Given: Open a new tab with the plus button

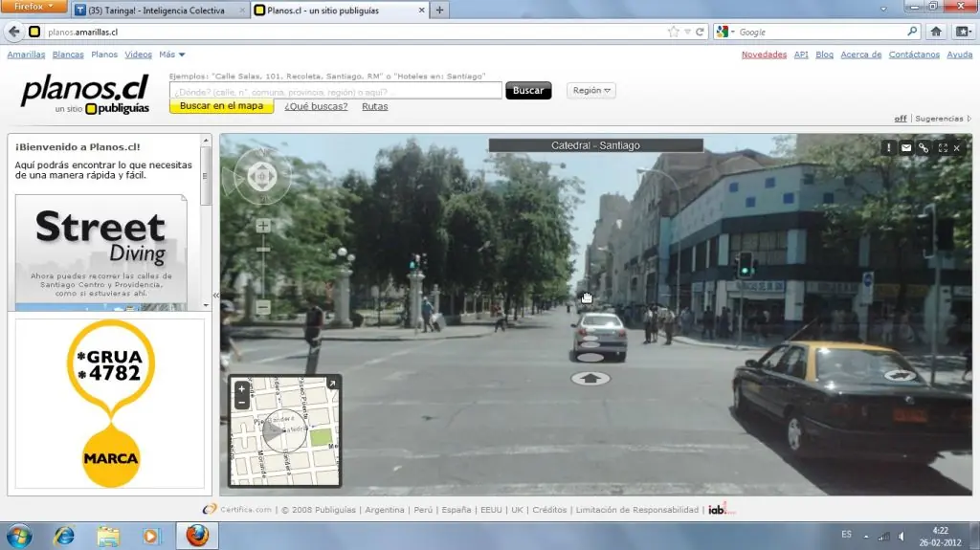Looking at the screenshot, I should click(439, 10).
